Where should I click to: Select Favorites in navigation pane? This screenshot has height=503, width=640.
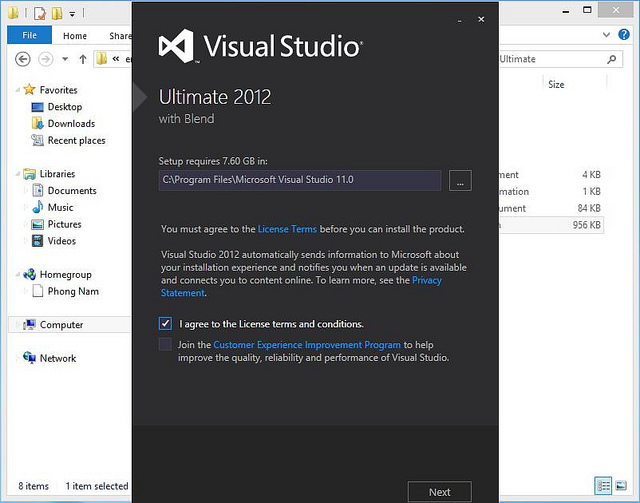point(58,90)
